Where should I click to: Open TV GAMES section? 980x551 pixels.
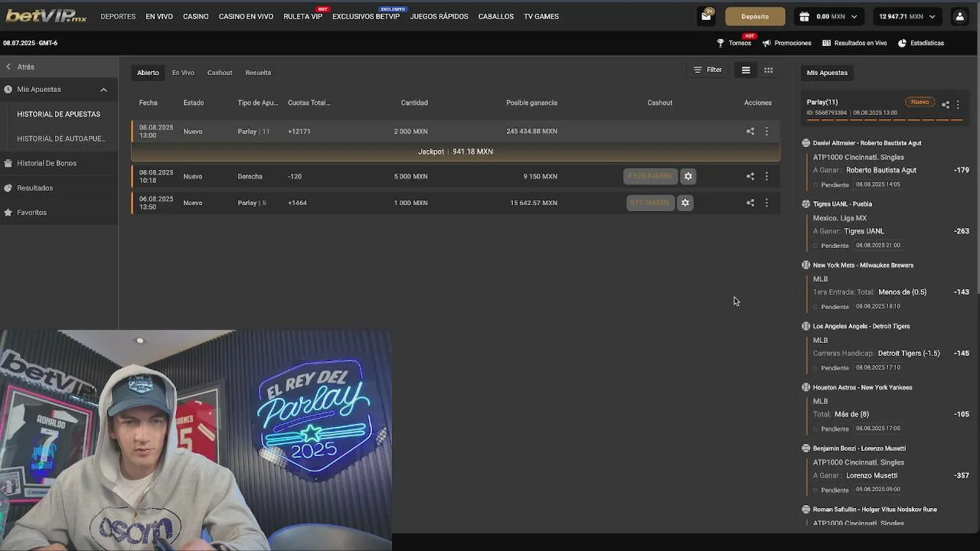pyautogui.click(x=541, y=16)
